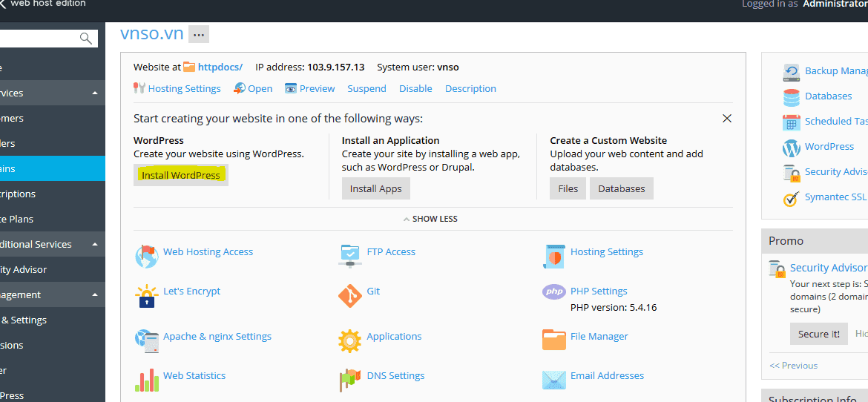Select Domains in the sidebar
The image size is (868, 402).
click(52, 168)
